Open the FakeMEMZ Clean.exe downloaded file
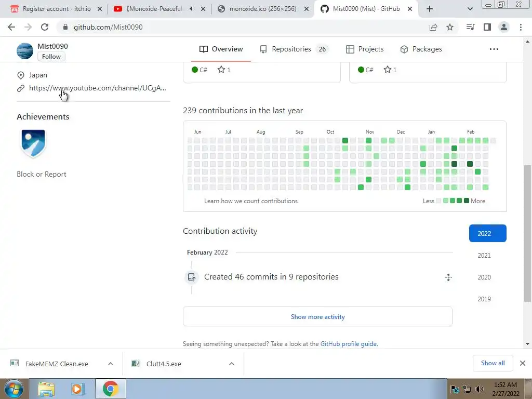The width and height of the screenshot is (532, 399). [57, 364]
